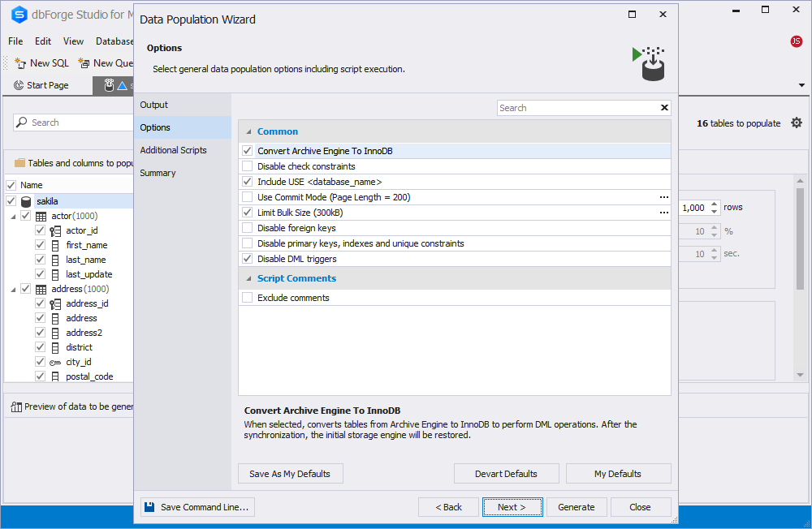This screenshot has height=529, width=812.
Task: Open the settings gear next to tables to populate
Action: [x=797, y=123]
